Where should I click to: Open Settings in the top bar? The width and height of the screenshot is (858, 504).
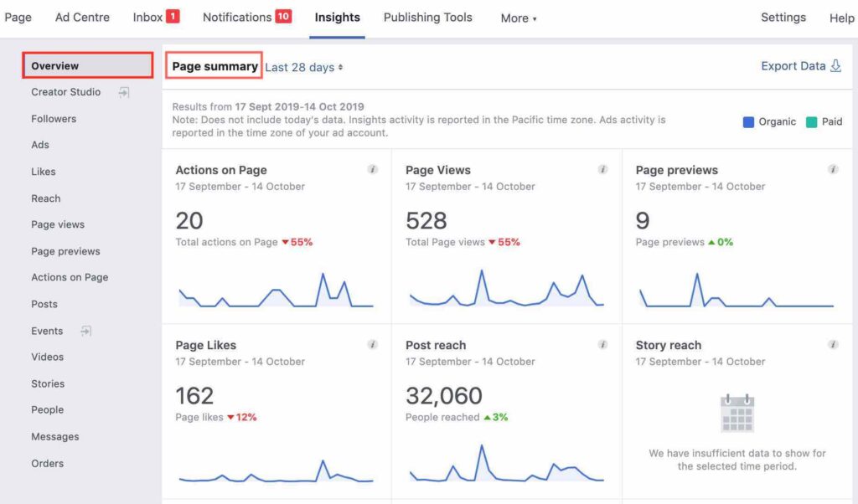tap(783, 18)
